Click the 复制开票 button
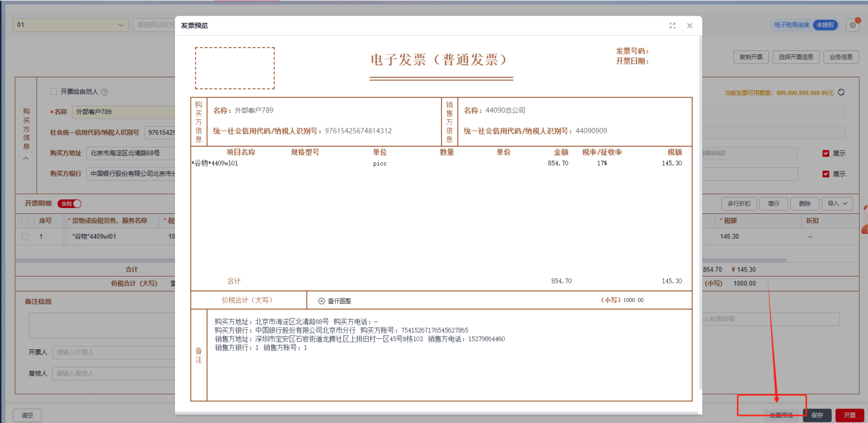Image resolution: width=868 pixels, height=423 pixels. [751, 57]
